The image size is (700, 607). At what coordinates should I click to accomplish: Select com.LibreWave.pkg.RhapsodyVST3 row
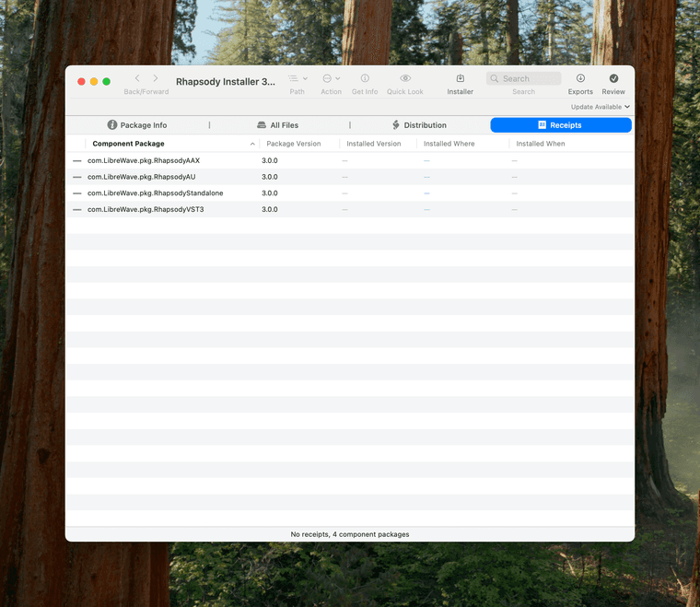[350, 209]
